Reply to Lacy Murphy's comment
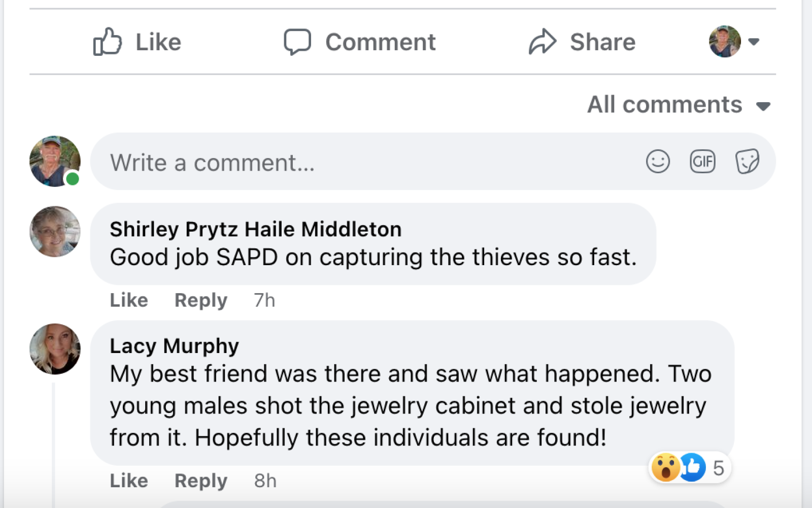Viewport: 812px width, 508px height. pos(200,480)
